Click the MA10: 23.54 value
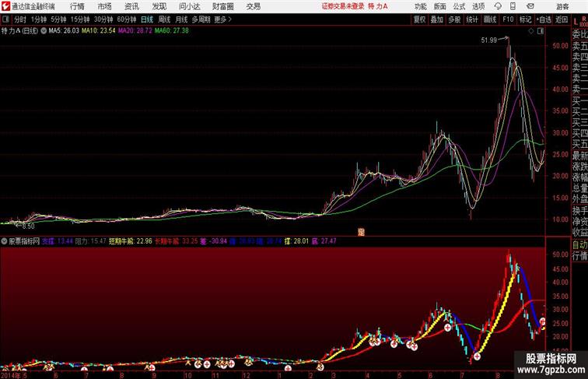This screenshot has height=379, width=588. coord(99,31)
